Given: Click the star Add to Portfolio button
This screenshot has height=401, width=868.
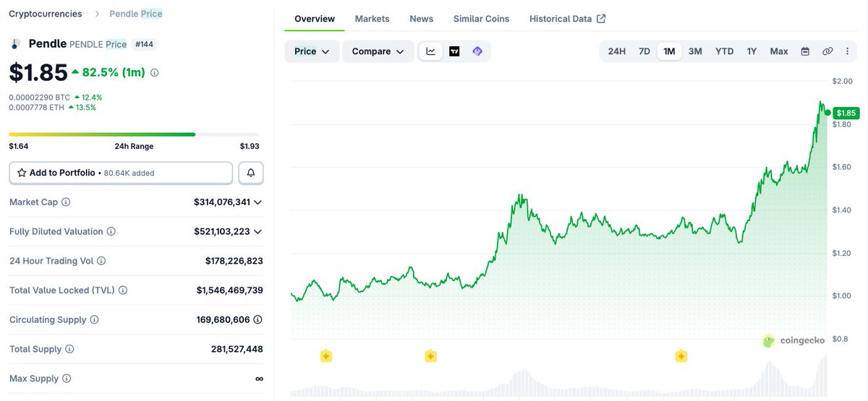Looking at the screenshot, I should pos(121,173).
